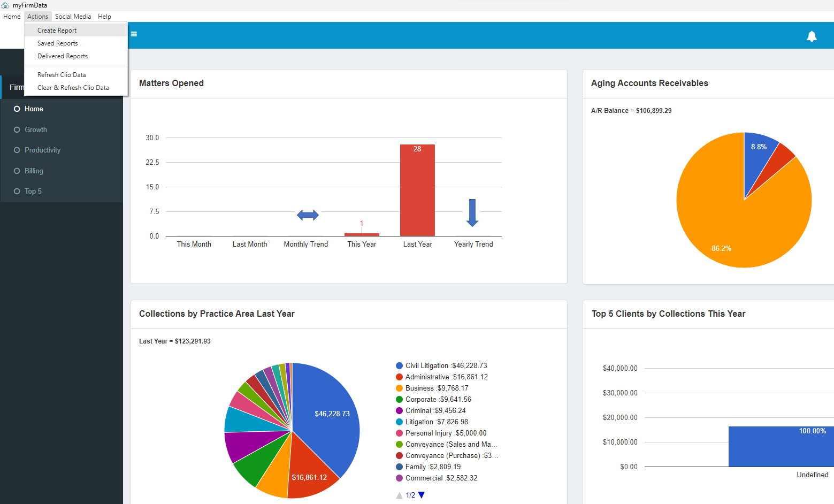Click the myFirmData cloud app icon
Viewport: 834px width, 504px height.
pos(5,5)
